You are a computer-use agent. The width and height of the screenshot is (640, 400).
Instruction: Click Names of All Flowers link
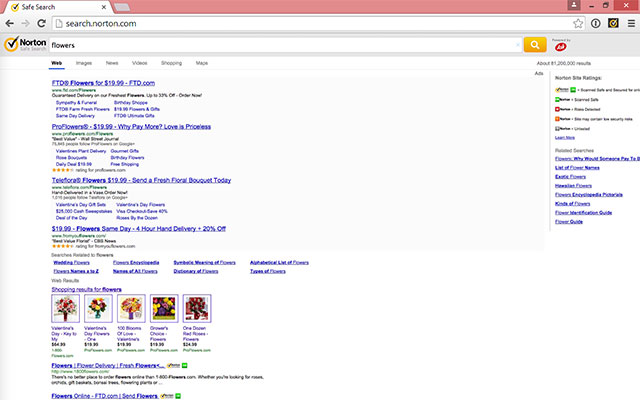click(x=135, y=271)
